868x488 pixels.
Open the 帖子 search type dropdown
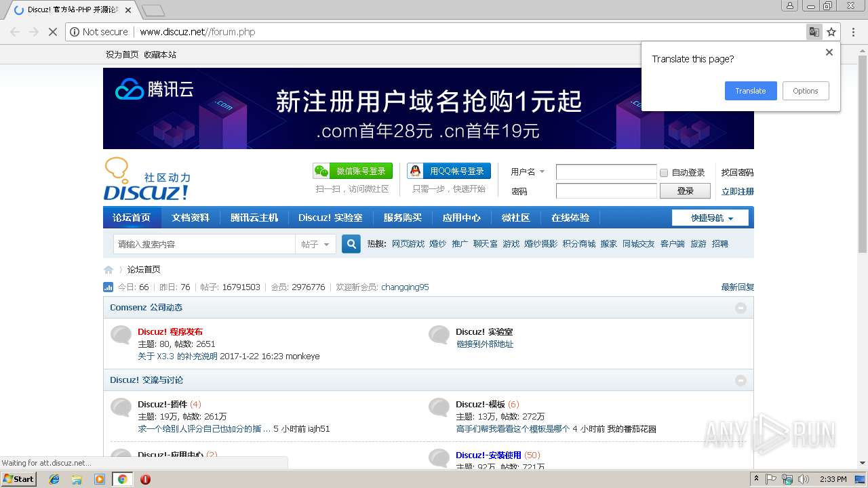pyautogui.click(x=315, y=244)
